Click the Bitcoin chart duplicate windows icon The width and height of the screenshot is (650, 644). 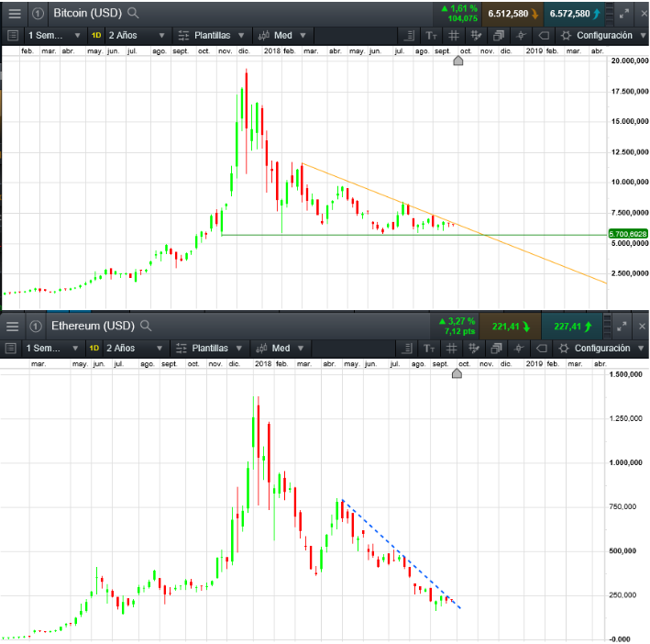[x=499, y=36]
